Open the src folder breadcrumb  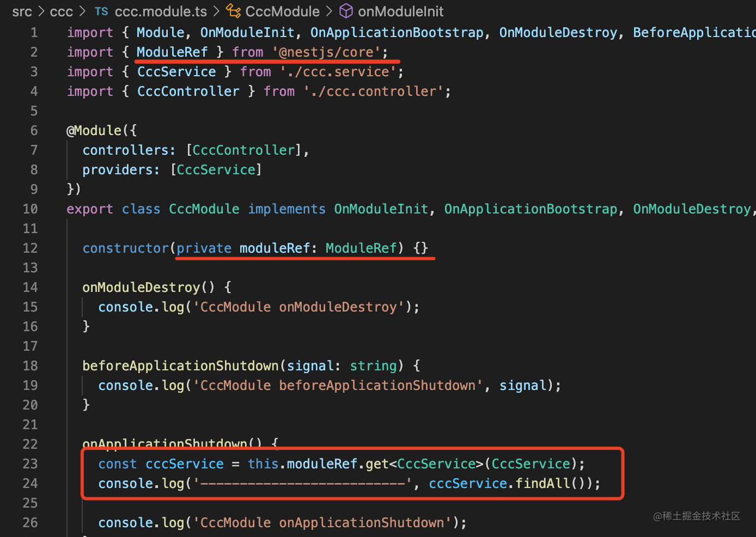point(22,11)
